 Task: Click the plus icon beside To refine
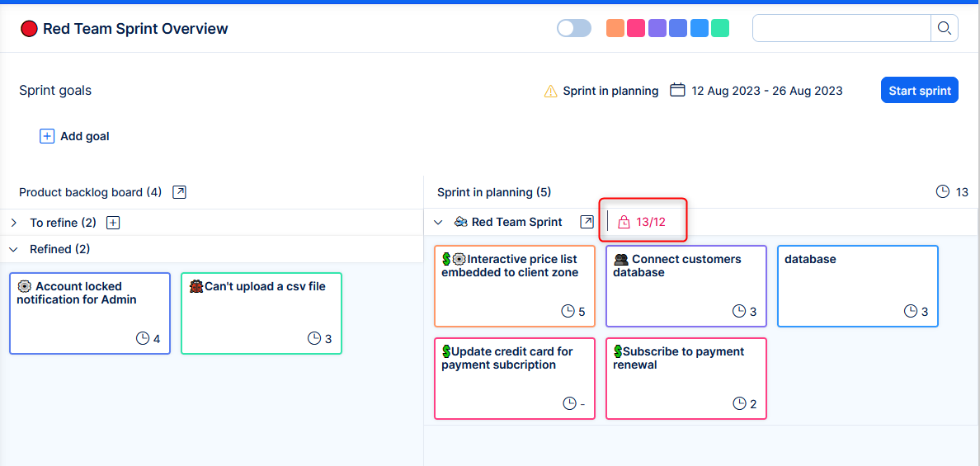click(114, 223)
